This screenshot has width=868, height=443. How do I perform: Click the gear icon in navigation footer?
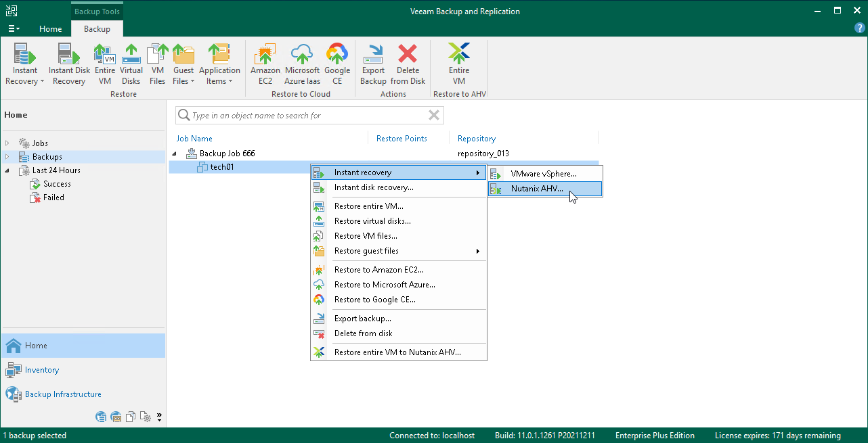click(146, 417)
